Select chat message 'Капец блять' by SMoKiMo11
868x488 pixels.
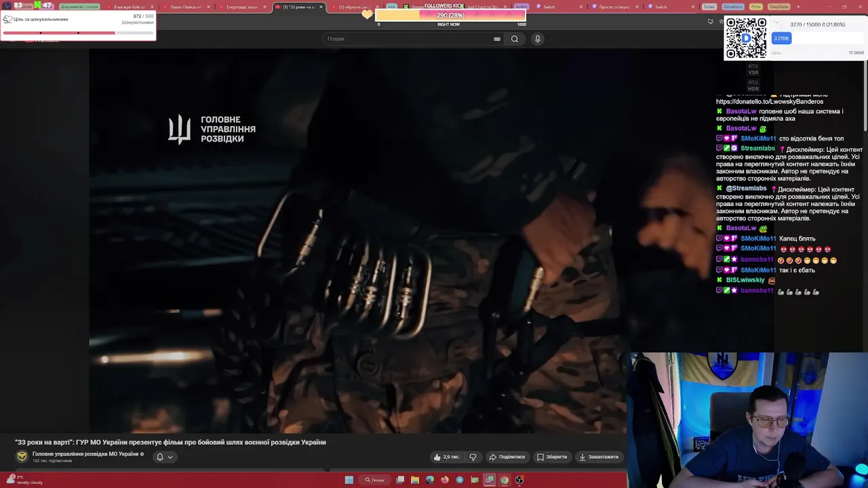tap(797, 239)
